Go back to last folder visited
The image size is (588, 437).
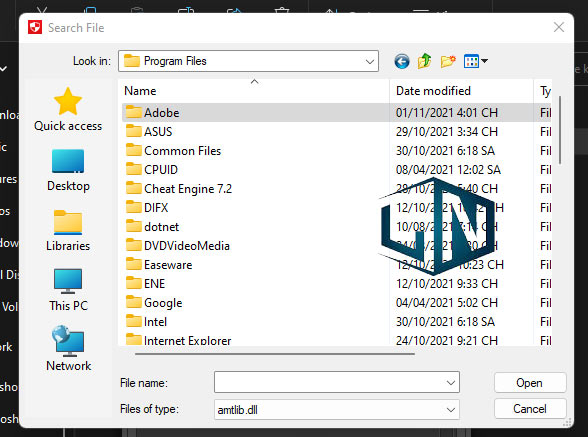tap(402, 61)
